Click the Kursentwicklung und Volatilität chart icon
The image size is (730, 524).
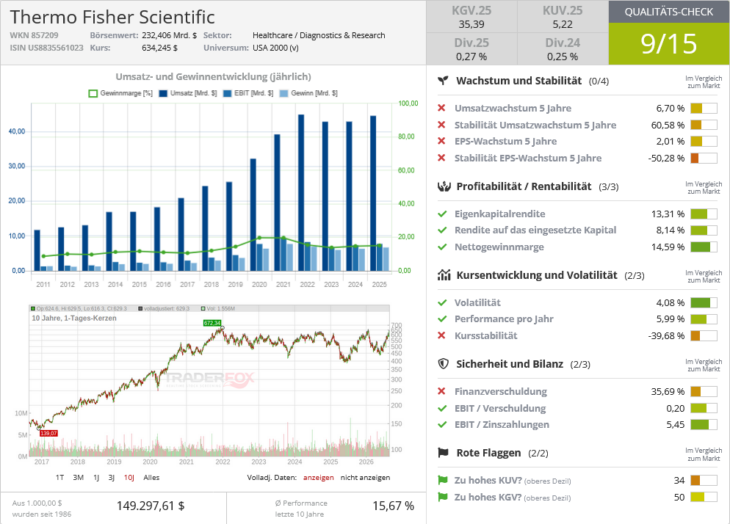coord(444,275)
